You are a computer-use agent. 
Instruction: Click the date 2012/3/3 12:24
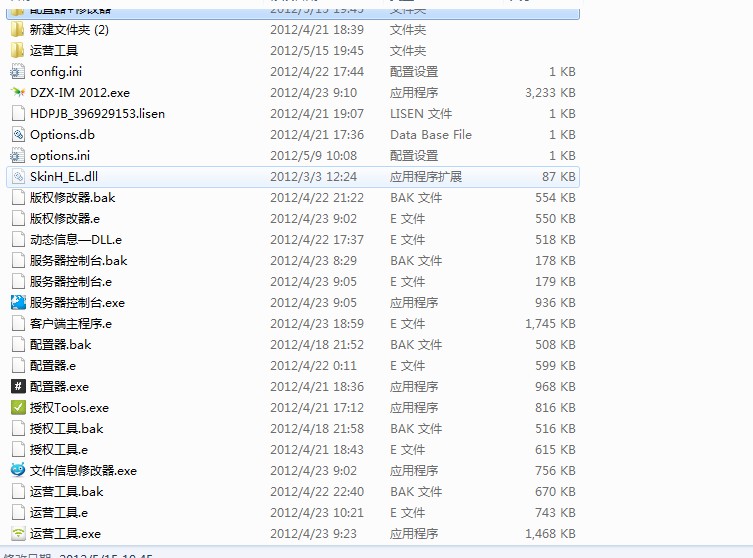[314, 177]
